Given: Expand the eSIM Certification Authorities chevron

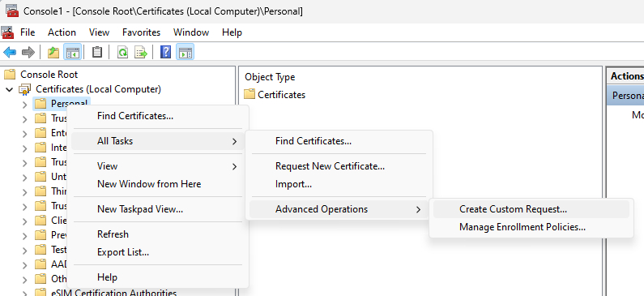Looking at the screenshot, I should coord(24,293).
